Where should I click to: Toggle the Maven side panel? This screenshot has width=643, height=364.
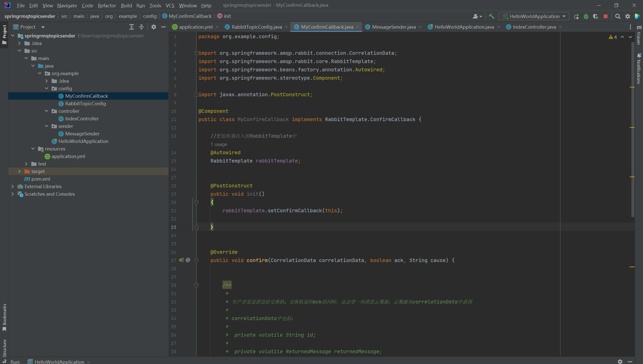pyautogui.click(x=639, y=35)
